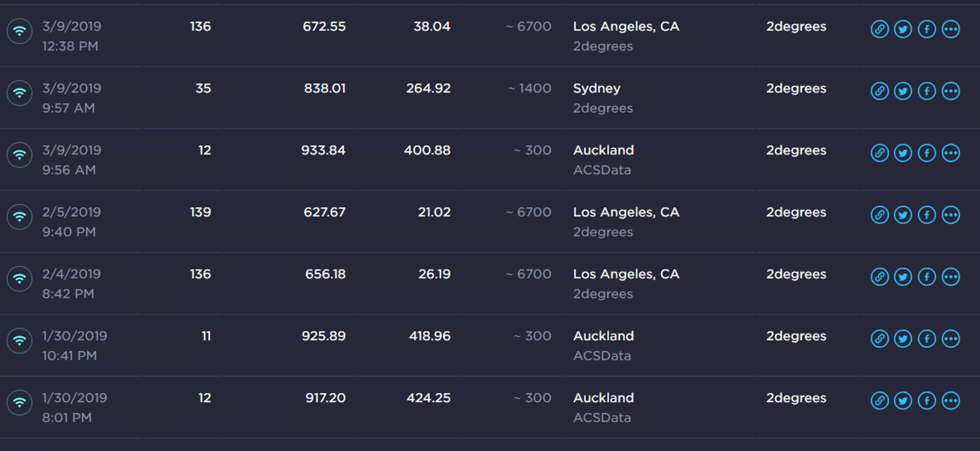This screenshot has width=980, height=451.
Task: Share 3/9/2019 9:56 AM result on Facebook
Action: tap(927, 153)
